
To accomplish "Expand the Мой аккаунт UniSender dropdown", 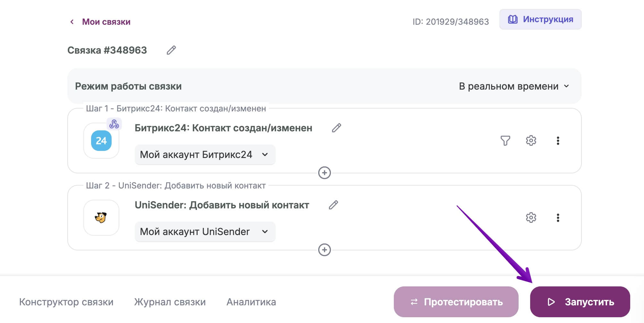I will [x=205, y=231].
